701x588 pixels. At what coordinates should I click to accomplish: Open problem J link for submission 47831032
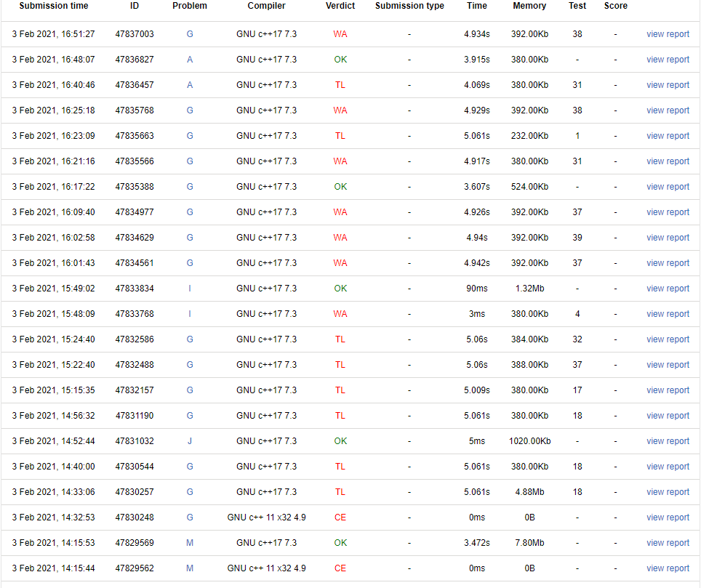coord(190,441)
